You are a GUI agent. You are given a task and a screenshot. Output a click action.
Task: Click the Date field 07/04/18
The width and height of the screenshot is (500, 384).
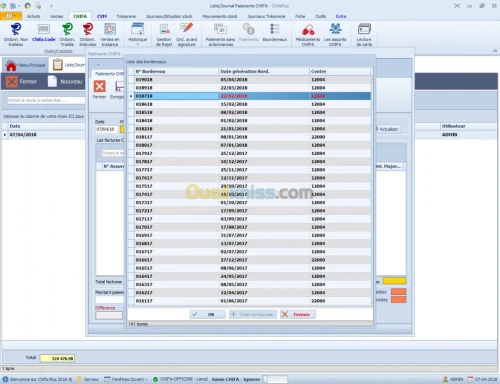pos(106,129)
